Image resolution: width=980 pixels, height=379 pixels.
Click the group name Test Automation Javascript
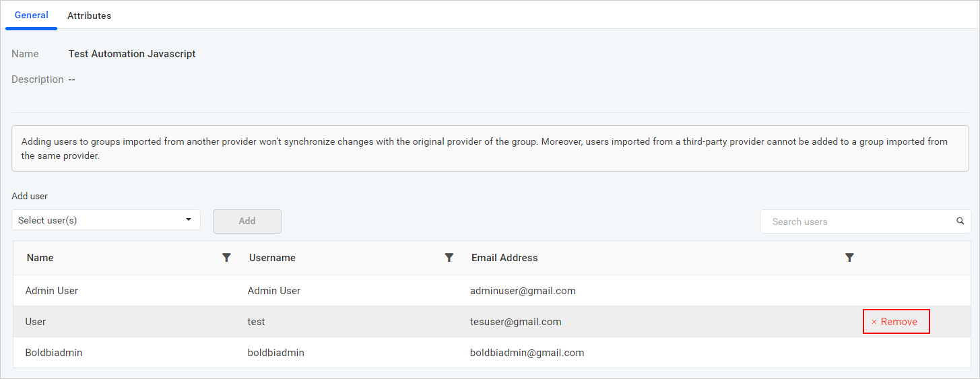(x=132, y=54)
